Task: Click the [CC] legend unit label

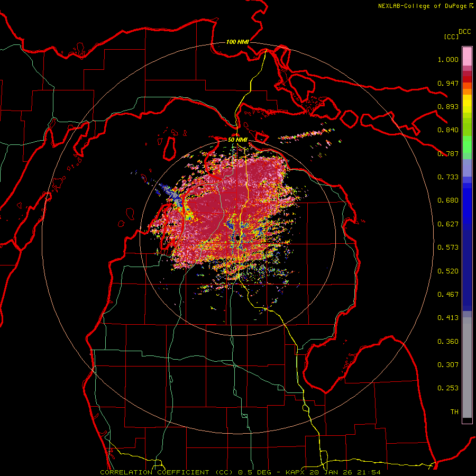Action: coord(452,36)
